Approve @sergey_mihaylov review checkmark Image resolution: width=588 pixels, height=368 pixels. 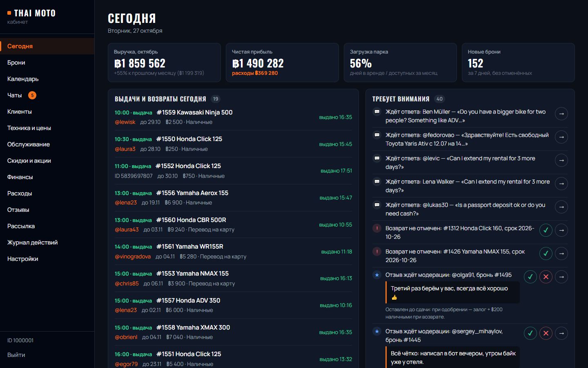[530, 333]
